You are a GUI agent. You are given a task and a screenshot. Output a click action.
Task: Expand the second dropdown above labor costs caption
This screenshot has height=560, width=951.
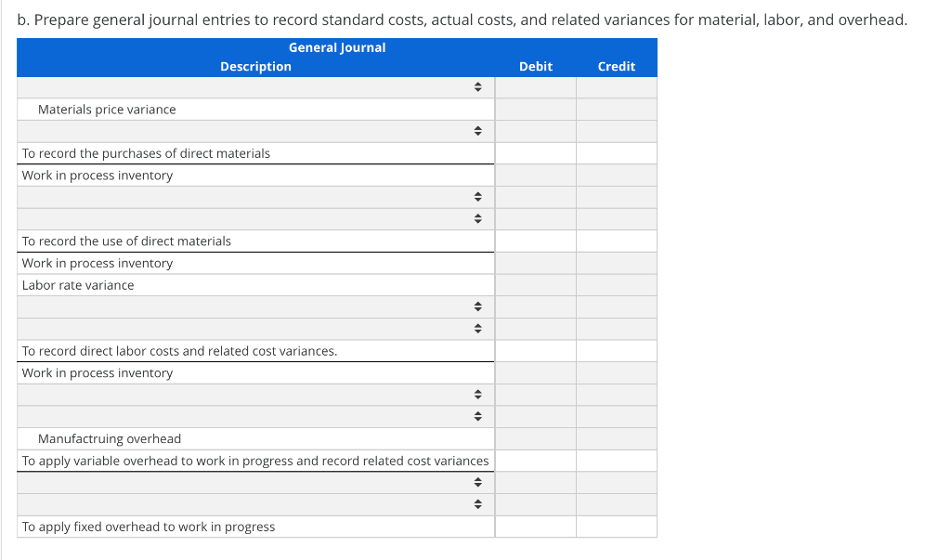(x=477, y=329)
